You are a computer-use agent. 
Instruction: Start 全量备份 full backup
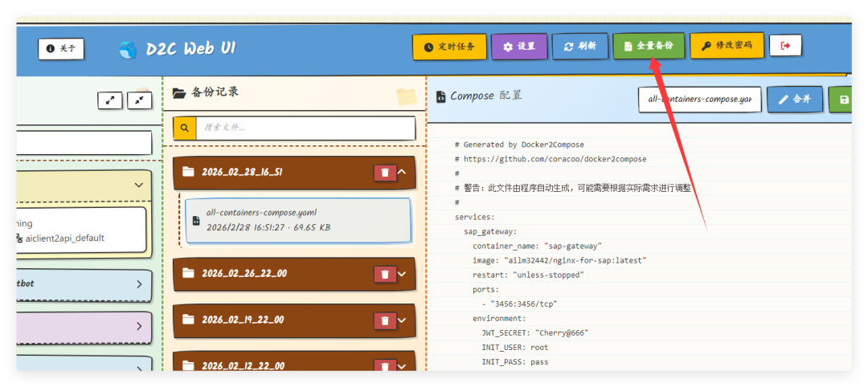pyautogui.click(x=649, y=46)
